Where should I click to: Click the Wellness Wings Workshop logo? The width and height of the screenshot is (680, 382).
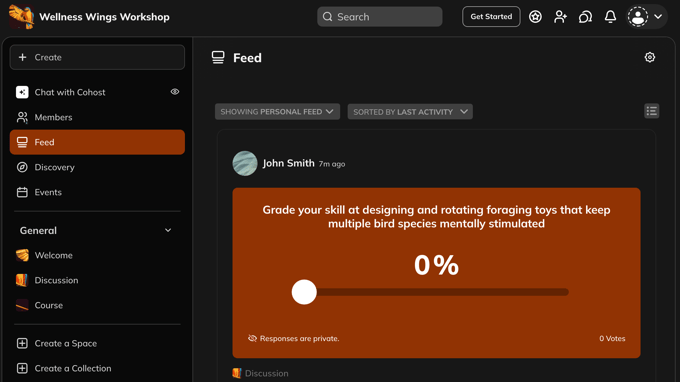21,17
